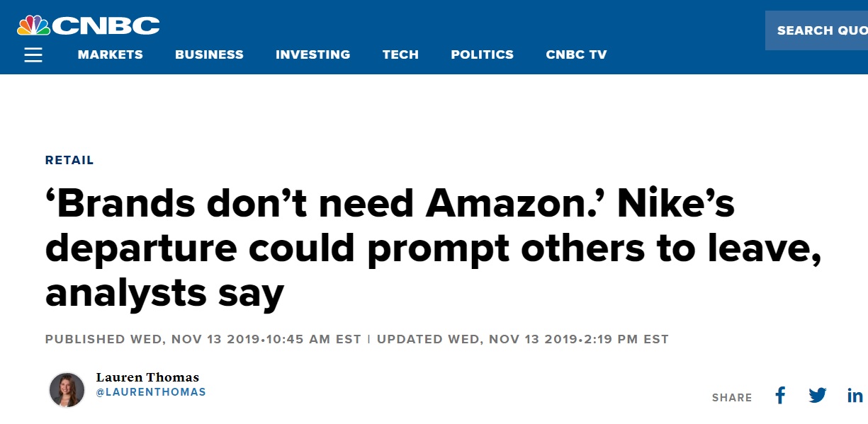
Task: Share the article on LinkedIn
Action: pos(855,395)
